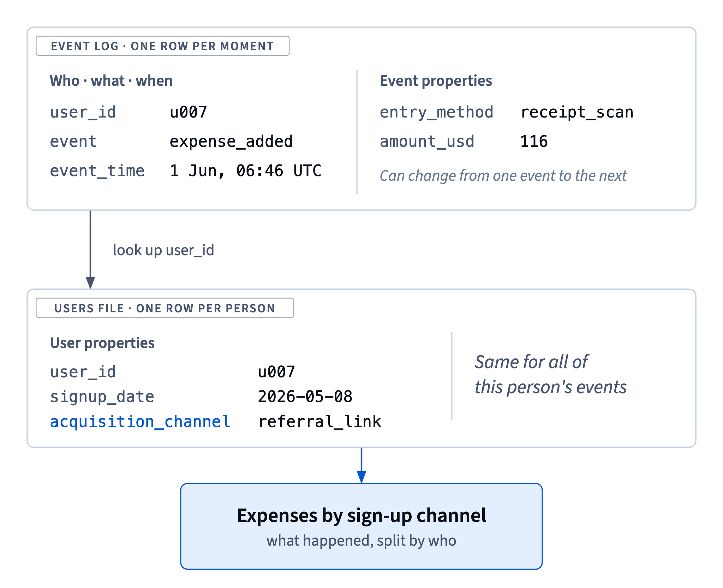The height and width of the screenshot is (588, 723).
Task: Select the date '2026-05-08'
Action: pos(305,397)
